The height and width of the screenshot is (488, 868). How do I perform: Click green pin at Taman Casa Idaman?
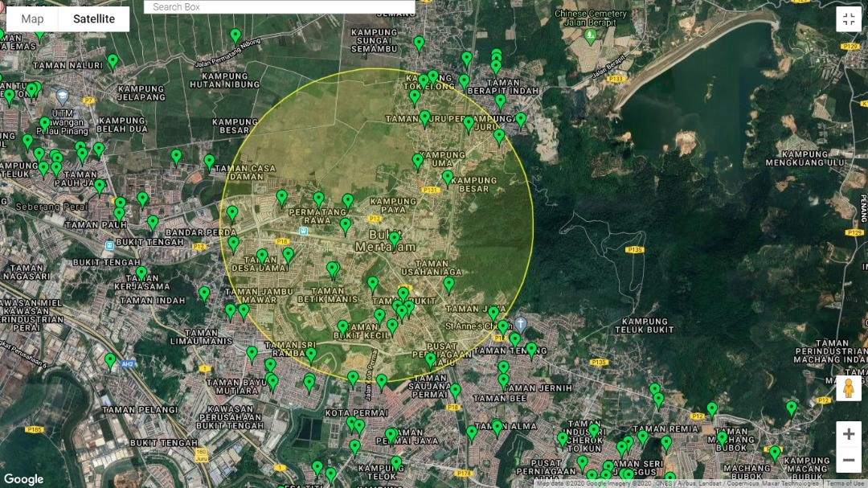point(210,162)
